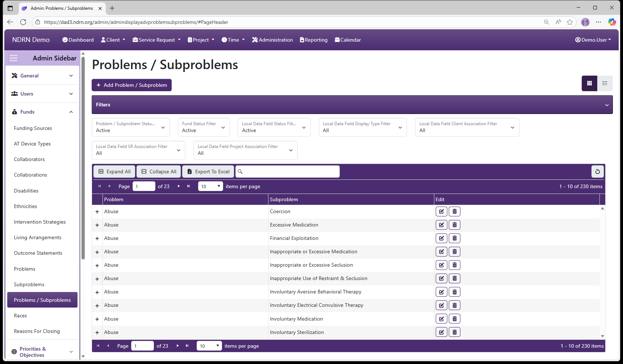Go to last page in top pager

click(188, 186)
